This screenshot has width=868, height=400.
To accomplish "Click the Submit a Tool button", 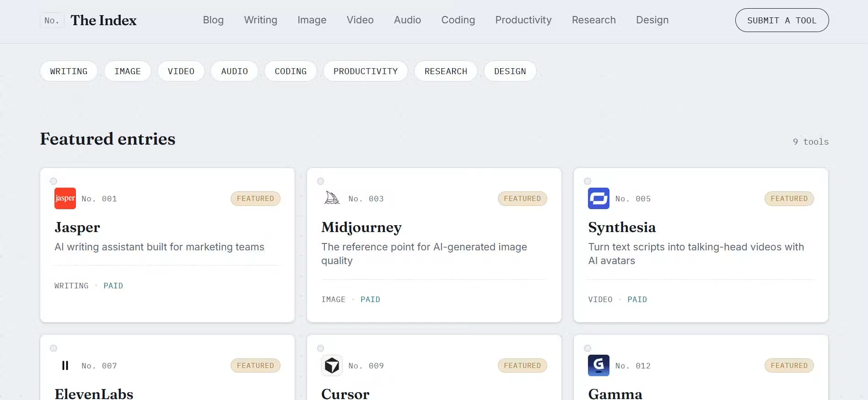I will point(782,20).
